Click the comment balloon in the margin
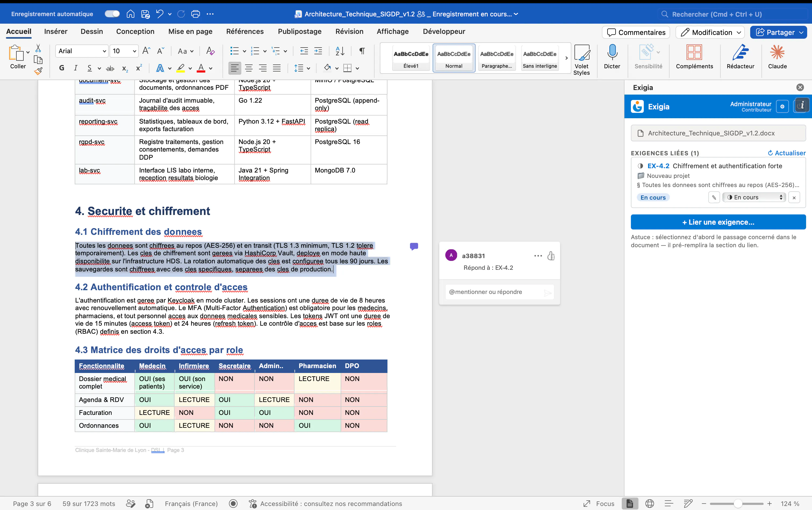Image resolution: width=812 pixels, height=510 pixels. [414, 247]
